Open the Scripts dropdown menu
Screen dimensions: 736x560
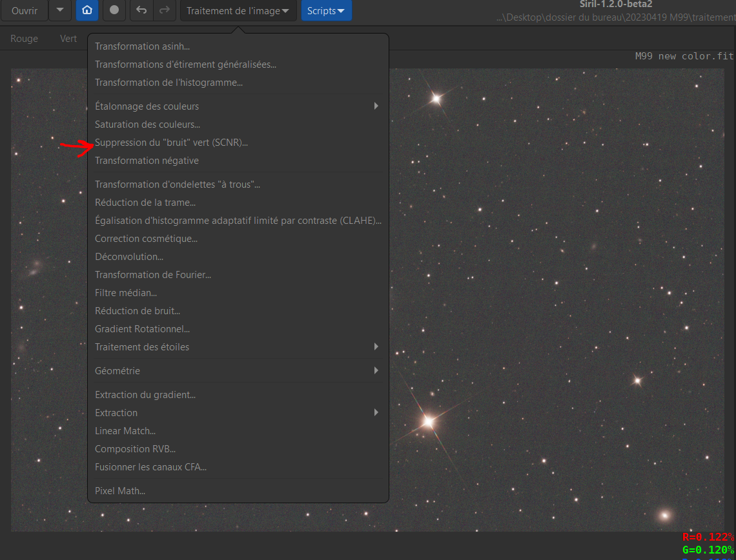click(326, 10)
